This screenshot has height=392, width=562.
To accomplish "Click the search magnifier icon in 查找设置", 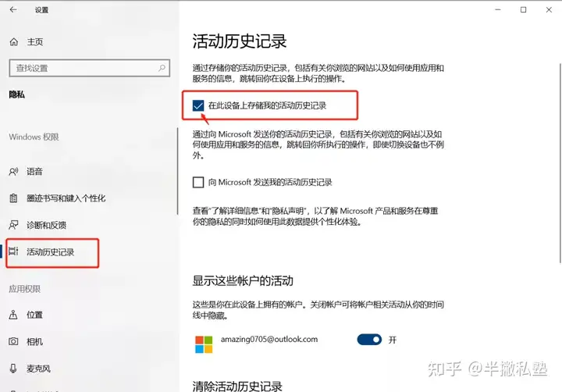I will (x=162, y=68).
